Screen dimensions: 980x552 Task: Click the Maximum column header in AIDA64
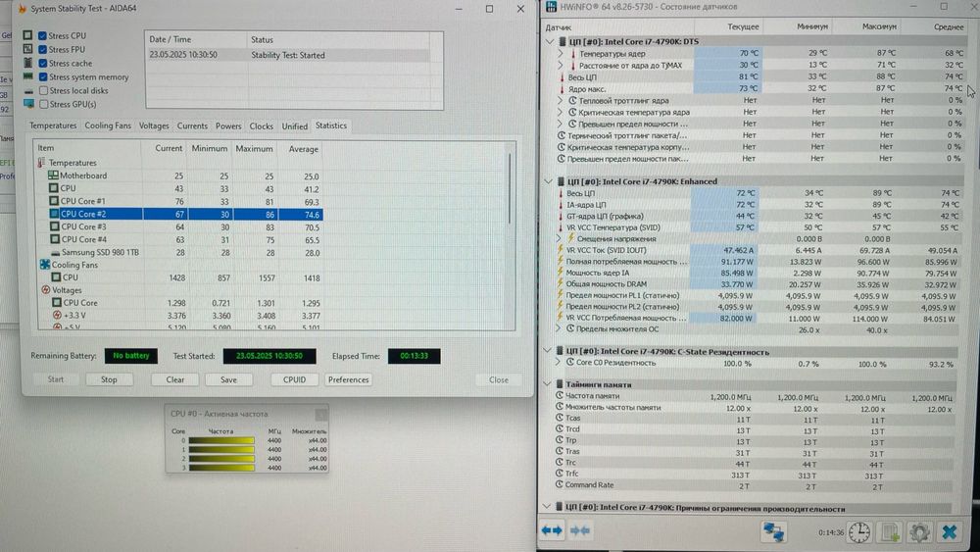pyautogui.click(x=254, y=149)
